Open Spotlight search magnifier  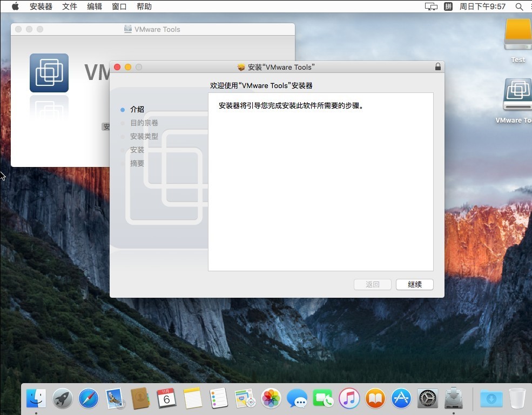point(519,6)
